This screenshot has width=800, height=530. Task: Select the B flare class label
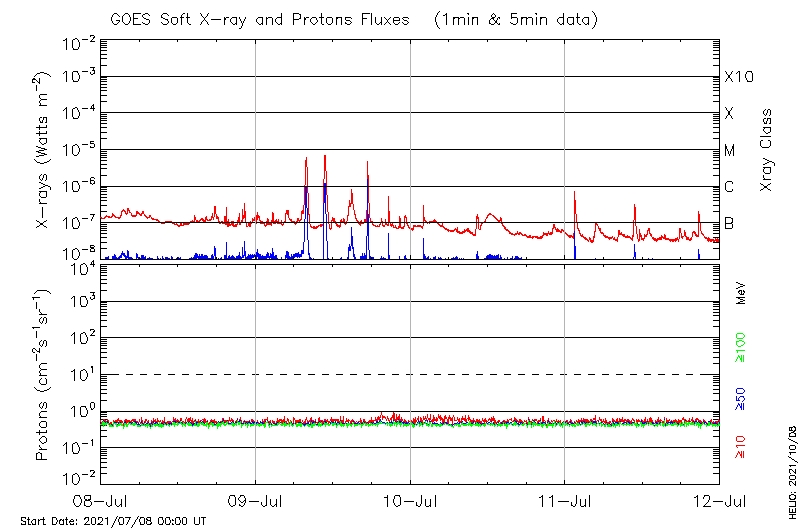729,223
